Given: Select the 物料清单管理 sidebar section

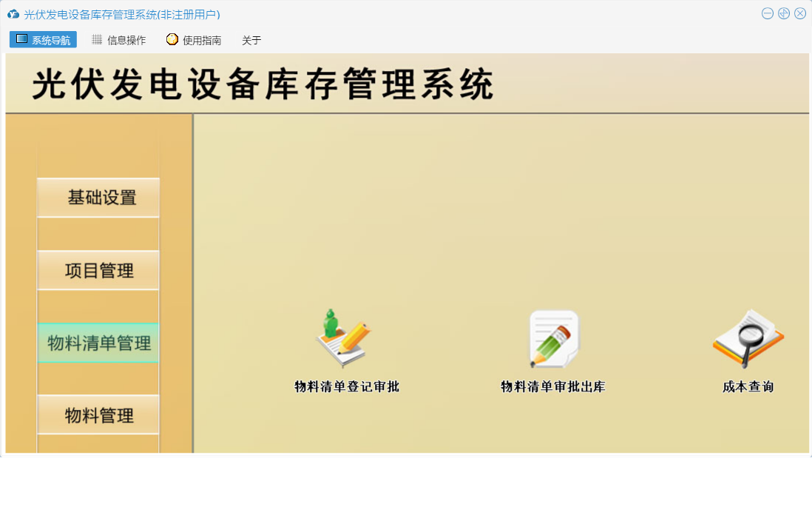Looking at the screenshot, I should tap(98, 343).
